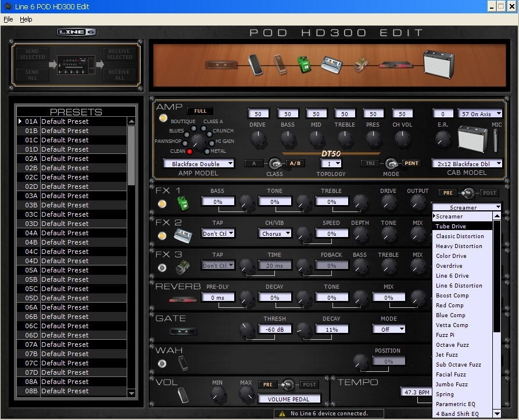Choose Parametric EQ from the list
The image size is (519, 420).
[x=463, y=404]
